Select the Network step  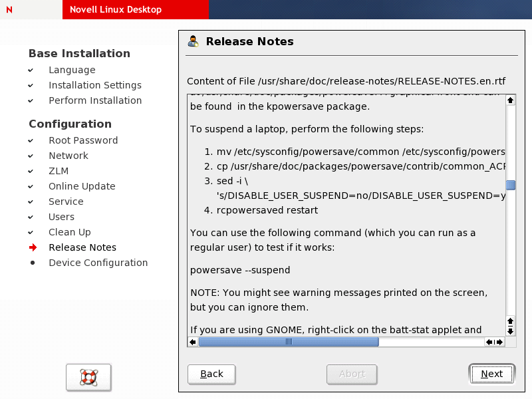(68, 156)
